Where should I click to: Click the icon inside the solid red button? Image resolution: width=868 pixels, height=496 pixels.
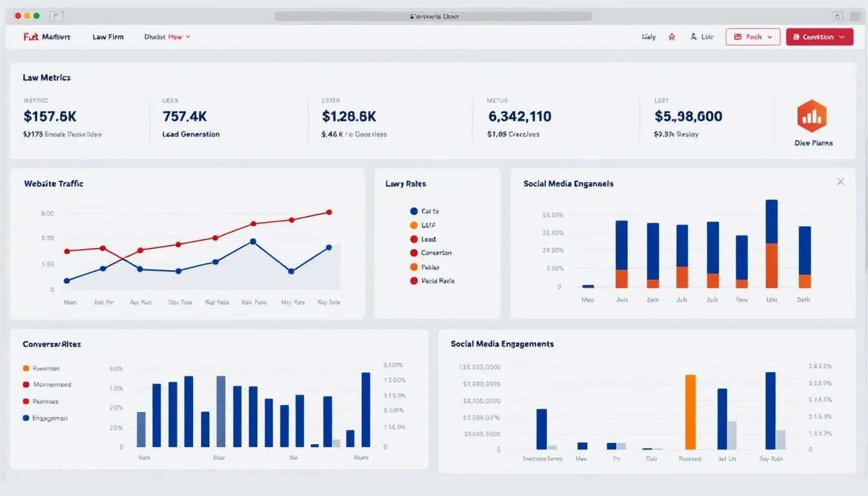pos(796,37)
